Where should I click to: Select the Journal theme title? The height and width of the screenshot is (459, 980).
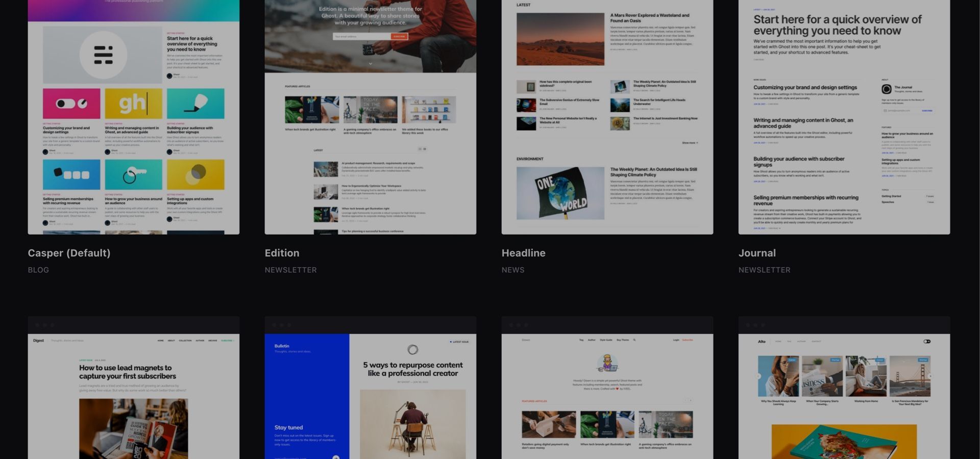[757, 253]
